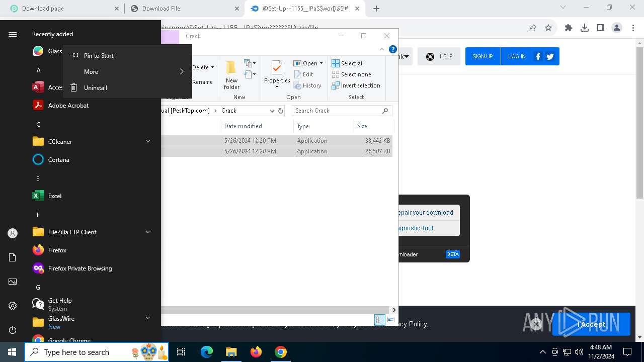Click the Windows Start button
The height and width of the screenshot is (362, 644).
[12, 352]
